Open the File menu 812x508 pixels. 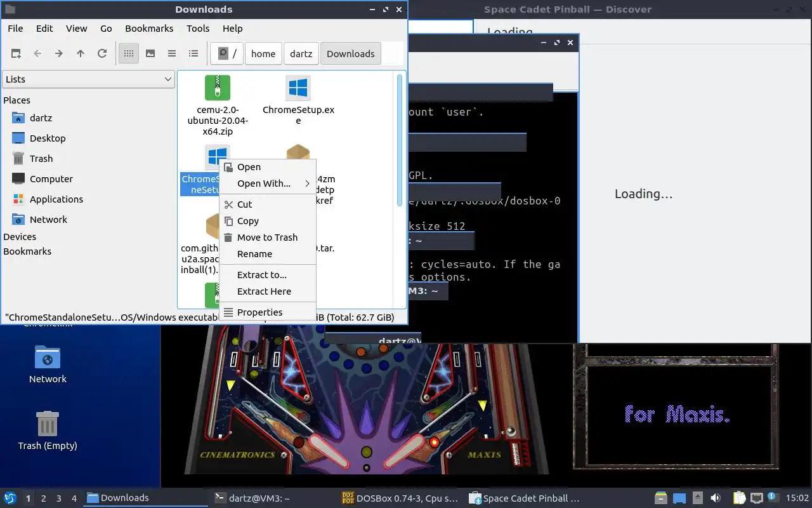(15, 29)
